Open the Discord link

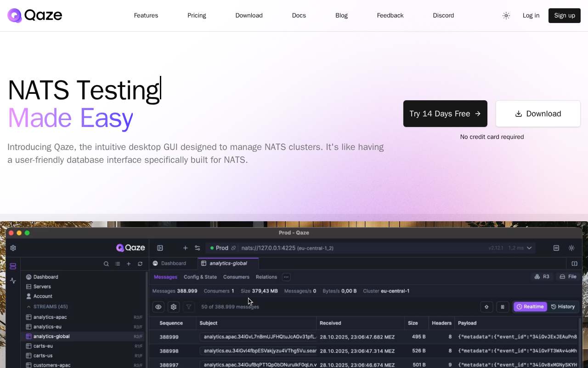tap(443, 16)
